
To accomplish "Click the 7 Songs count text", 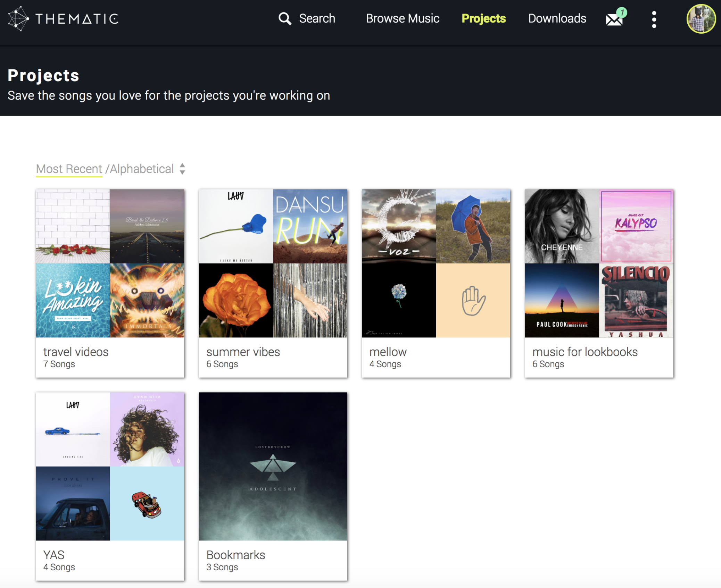I will (x=59, y=364).
